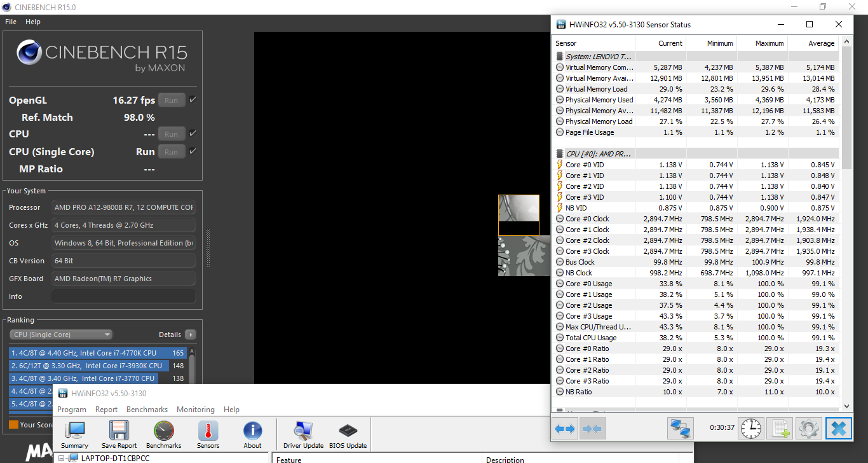Start sensor logging with the sheet-plus icon
The width and height of the screenshot is (868, 463).
pyautogui.click(x=780, y=429)
